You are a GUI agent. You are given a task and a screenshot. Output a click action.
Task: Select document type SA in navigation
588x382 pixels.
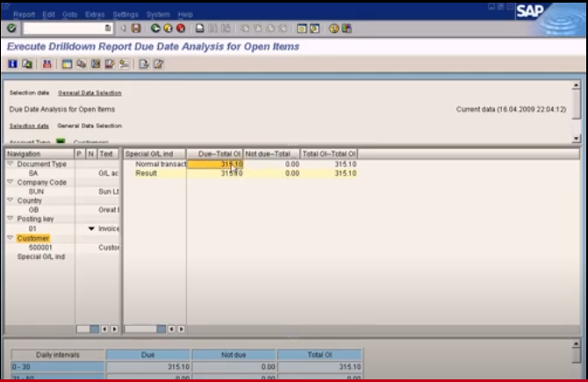coord(33,173)
